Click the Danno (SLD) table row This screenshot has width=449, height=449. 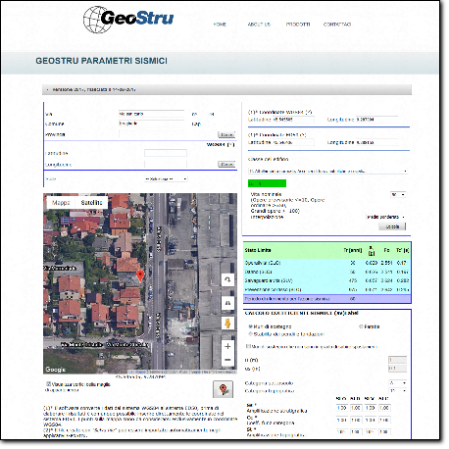[x=327, y=272]
